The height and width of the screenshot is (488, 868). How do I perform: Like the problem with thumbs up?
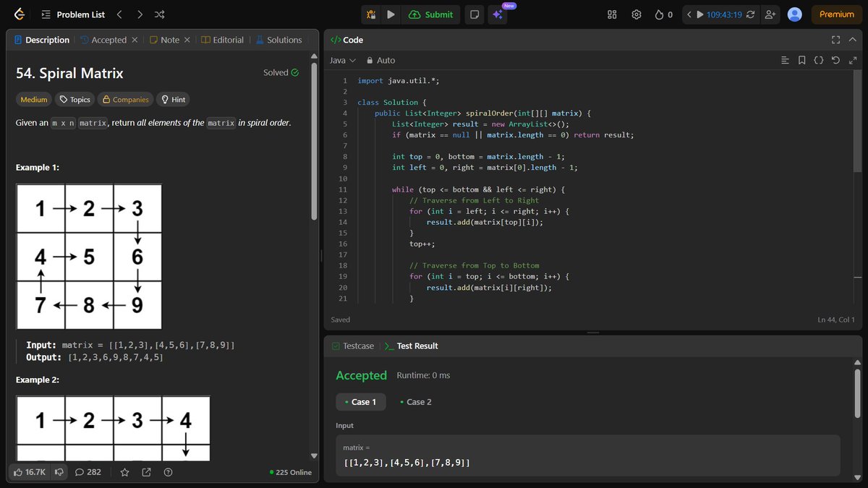pyautogui.click(x=30, y=472)
